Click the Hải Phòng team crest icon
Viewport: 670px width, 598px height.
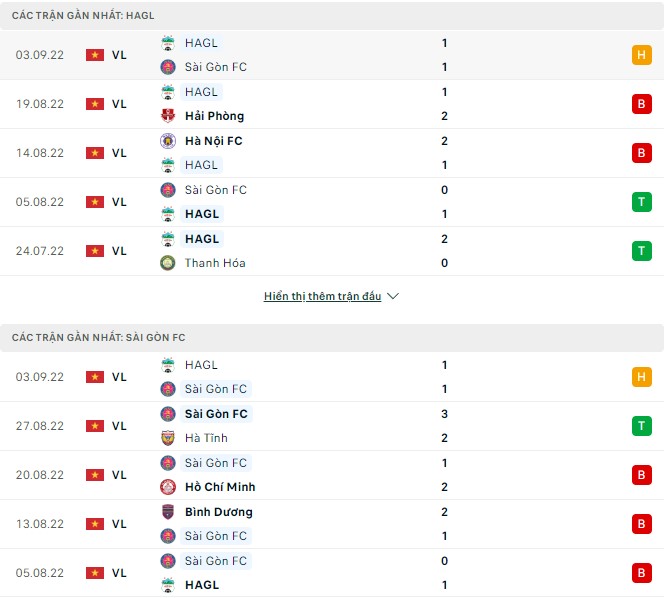click(168, 116)
